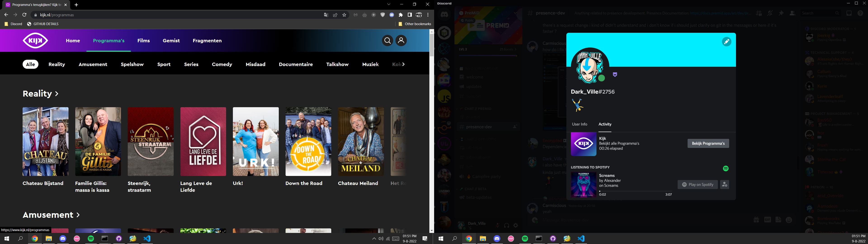Click the Play on Spotify button
The width and height of the screenshot is (868, 244).
pos(698,184)
